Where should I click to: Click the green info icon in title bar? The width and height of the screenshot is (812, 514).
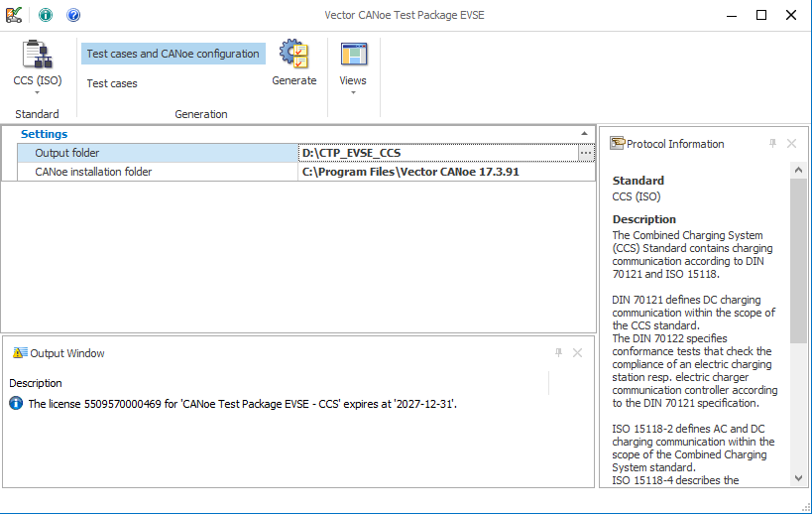point(46,15)
